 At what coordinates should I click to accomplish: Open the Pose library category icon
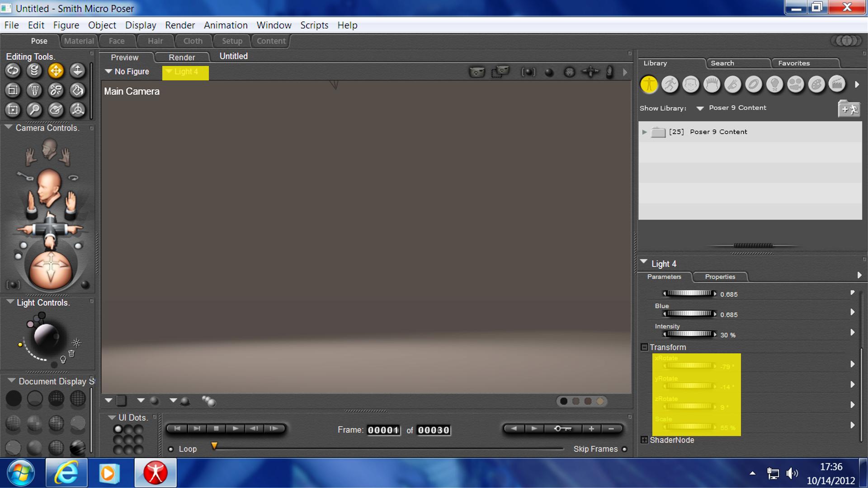click(670, 84)
